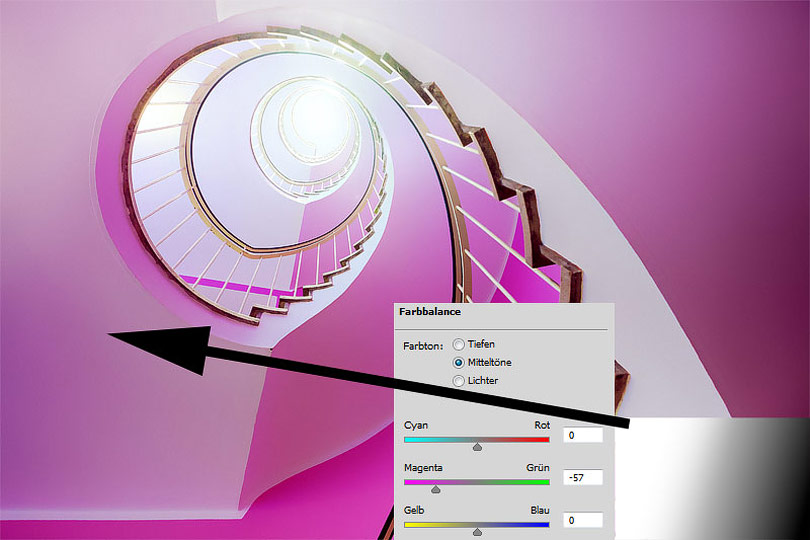
Task: Select the Tiefen radio button
Action: [x=458, y=344]
